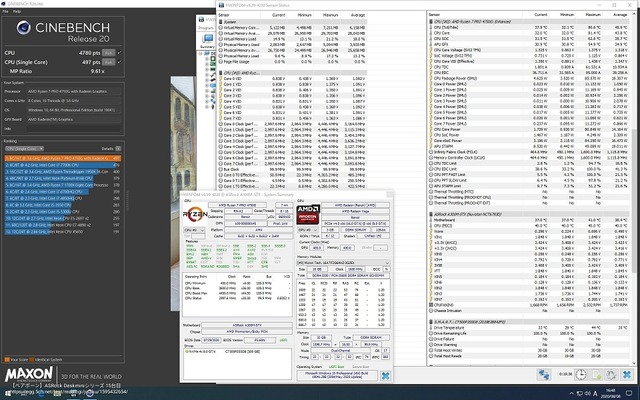The height and width of the screenshot is (400, 640).
Task: Open the CPU #0 selector dropdown
Action: click(194, 230)
